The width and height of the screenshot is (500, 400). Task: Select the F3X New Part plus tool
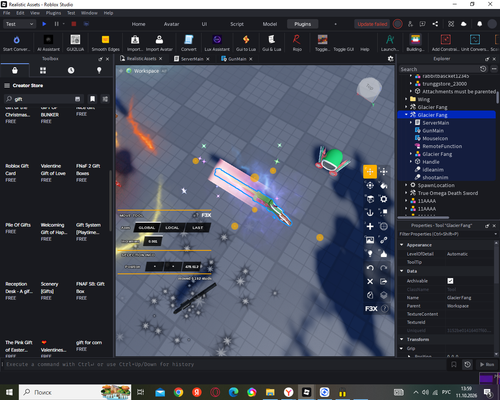coord(370,227)
